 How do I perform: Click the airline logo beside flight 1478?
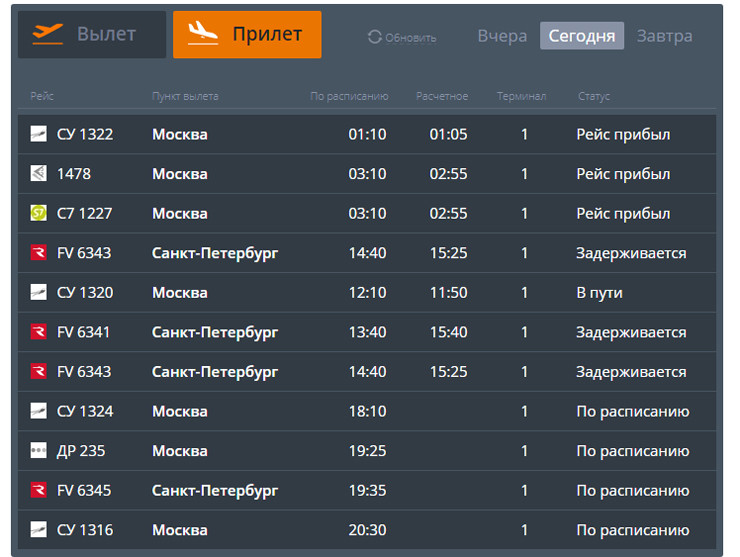pos(39,174)
